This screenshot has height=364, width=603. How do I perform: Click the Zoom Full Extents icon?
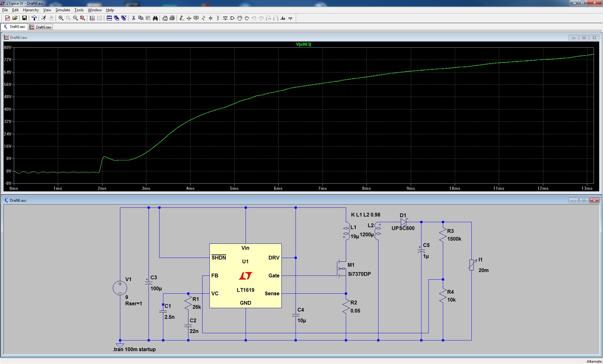[83, 18]
